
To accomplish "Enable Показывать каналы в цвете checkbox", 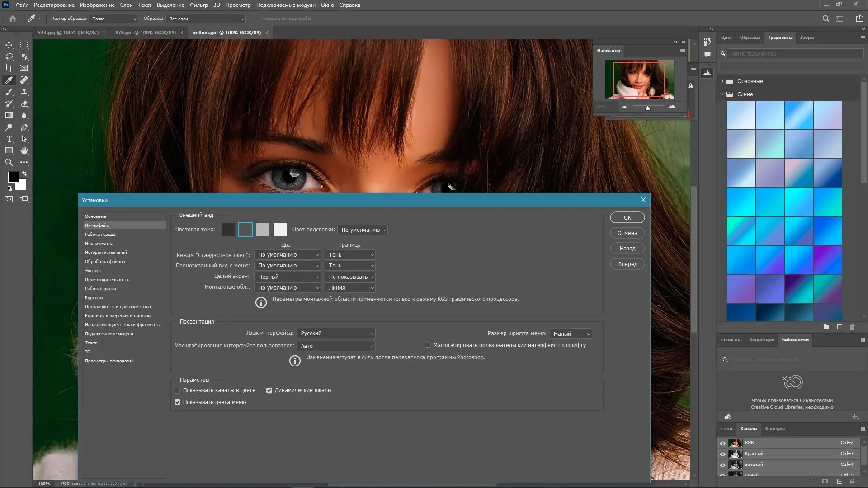I will pyautogui.click(x=177, y=390).
